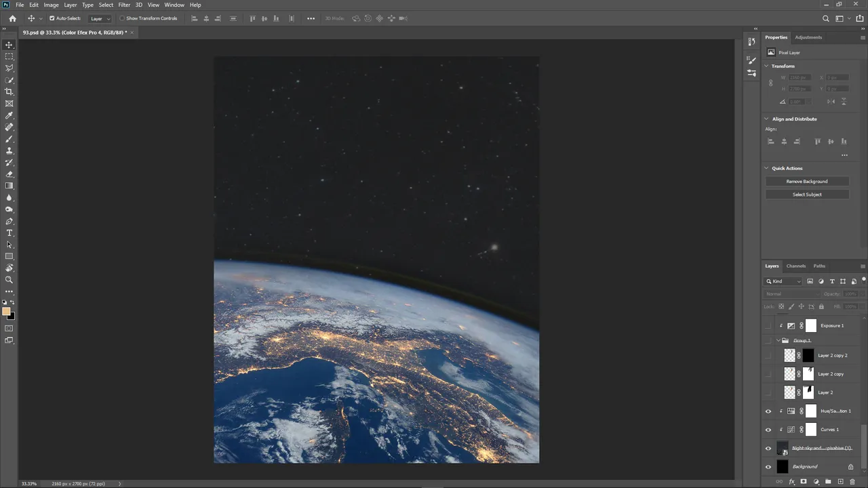Select the Hand tool

click(9, 268)
